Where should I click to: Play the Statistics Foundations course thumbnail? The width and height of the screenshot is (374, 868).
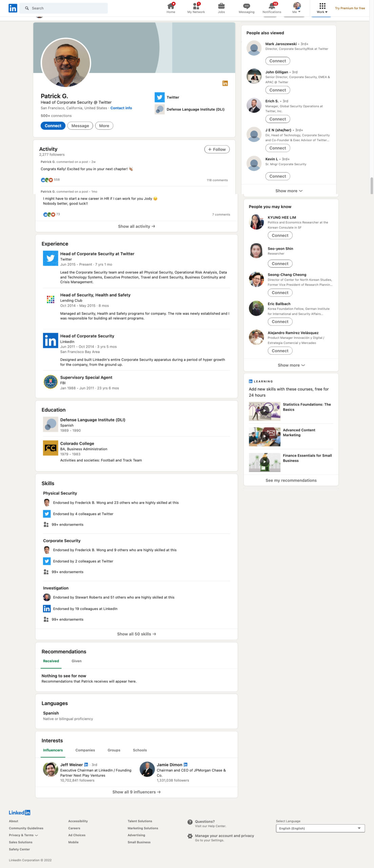tap(264, 411)
